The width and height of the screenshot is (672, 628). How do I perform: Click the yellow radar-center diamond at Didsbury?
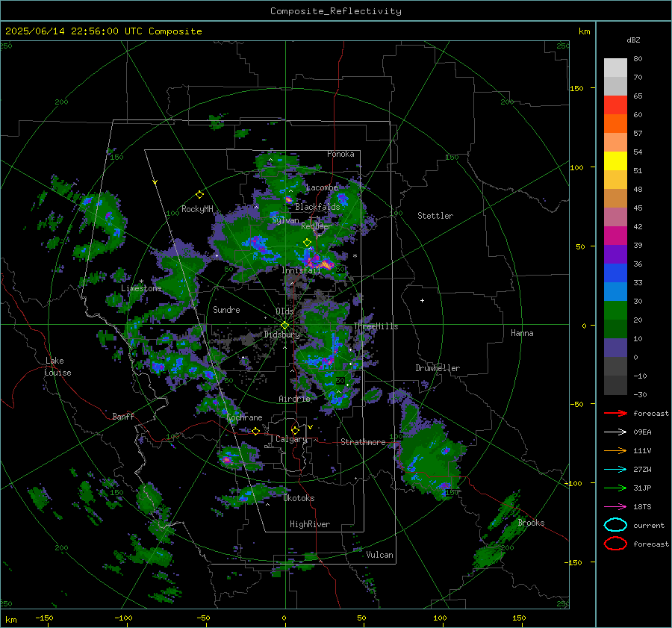pyautogui.click(x=284, y=326)
